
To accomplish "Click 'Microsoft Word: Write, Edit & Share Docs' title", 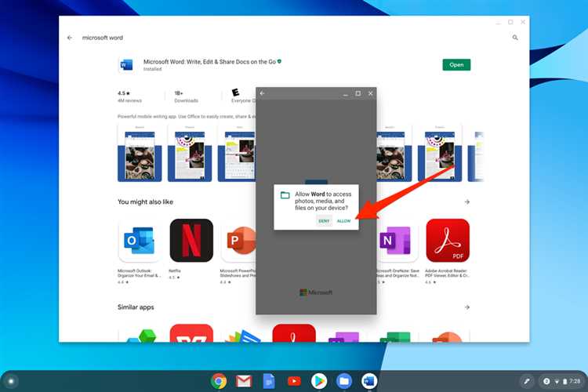I will [x=209, y=62].
